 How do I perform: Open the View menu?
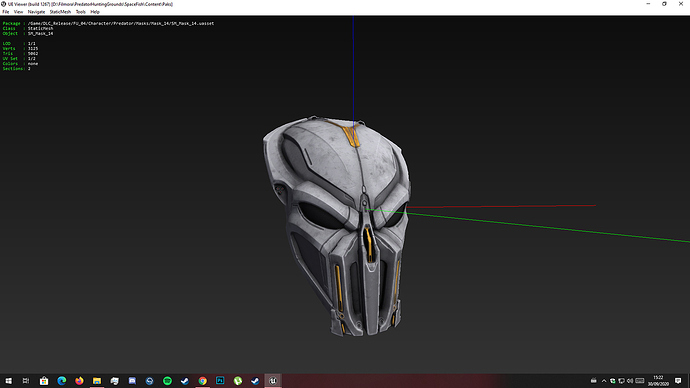tap(18, 12)
